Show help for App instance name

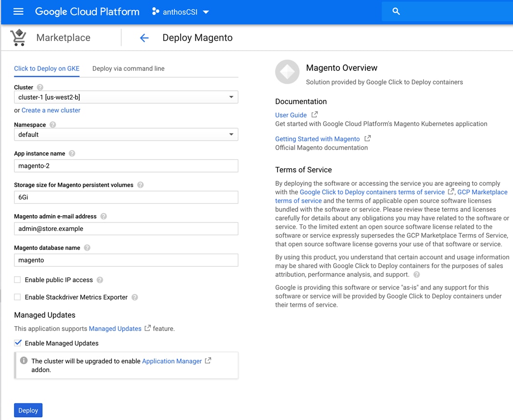point(72,154)
